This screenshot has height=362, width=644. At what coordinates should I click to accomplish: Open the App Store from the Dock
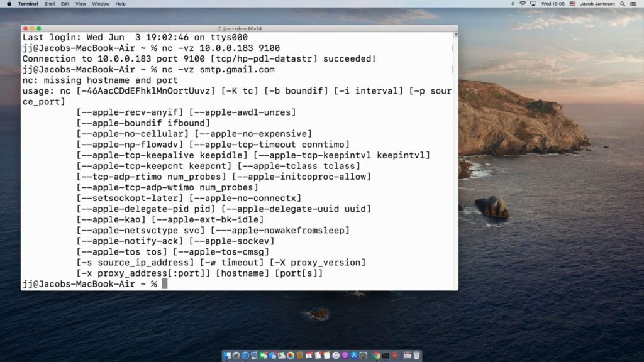[x=353, y=355]
